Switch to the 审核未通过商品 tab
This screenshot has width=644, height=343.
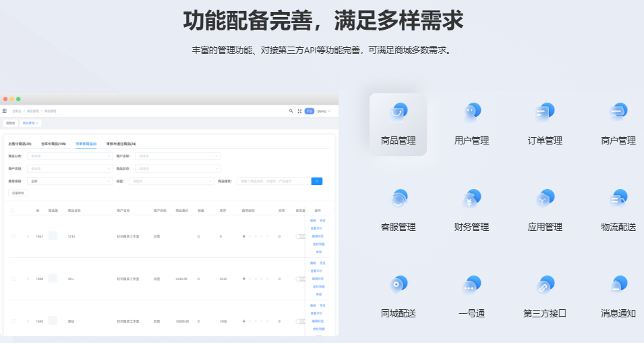(x=121, y=144)
